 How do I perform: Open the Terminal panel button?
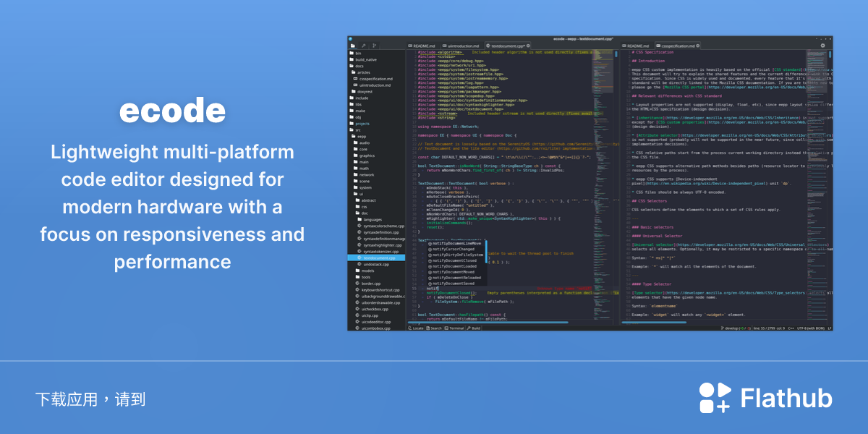454,328
